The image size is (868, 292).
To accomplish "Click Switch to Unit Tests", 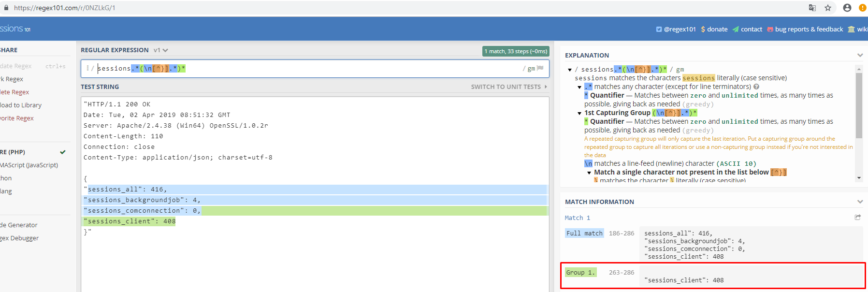I will [506, 87].
